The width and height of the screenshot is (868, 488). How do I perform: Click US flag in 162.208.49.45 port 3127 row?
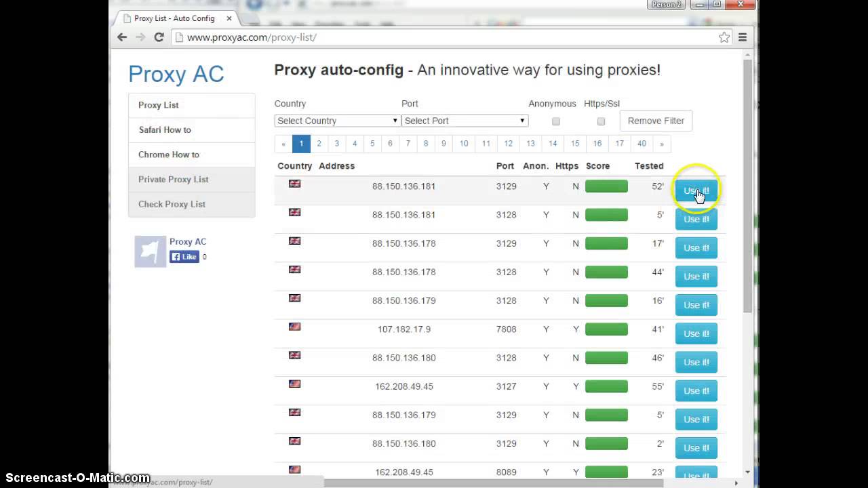[294, 384]
